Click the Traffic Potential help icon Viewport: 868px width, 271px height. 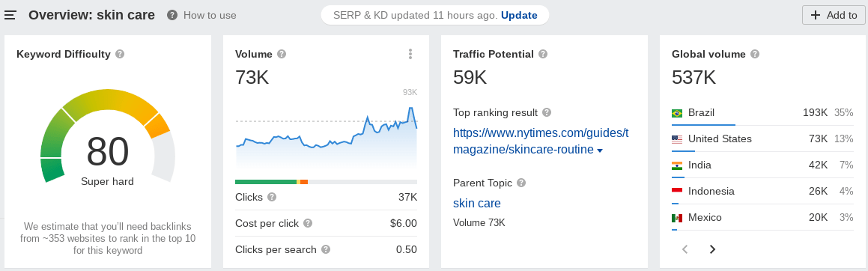[543, 54]
